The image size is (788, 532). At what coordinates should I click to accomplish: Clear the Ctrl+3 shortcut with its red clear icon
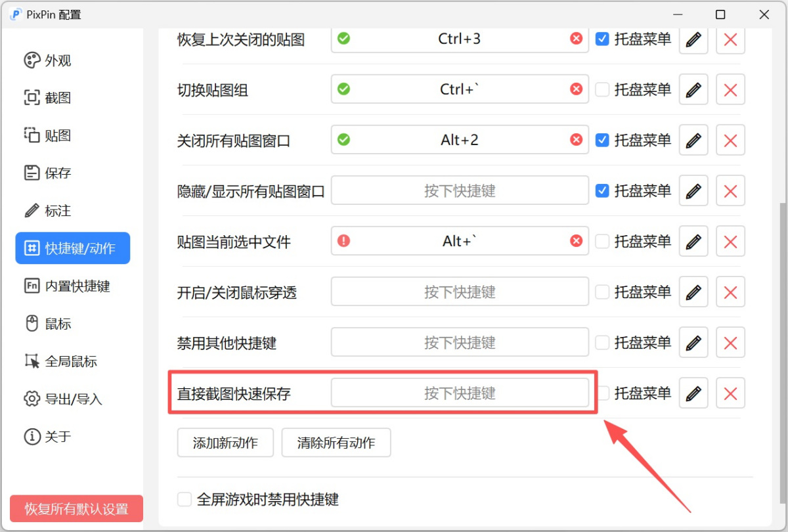click(577, 39)
